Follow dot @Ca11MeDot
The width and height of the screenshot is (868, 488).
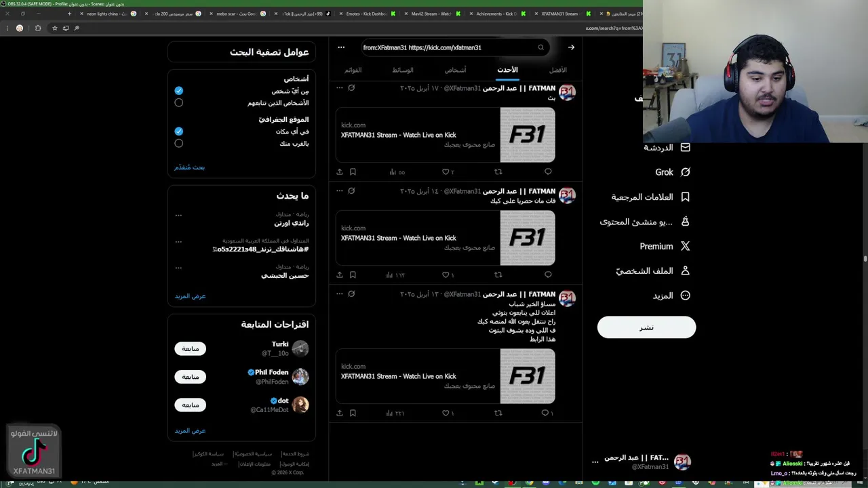click(190, 405)
